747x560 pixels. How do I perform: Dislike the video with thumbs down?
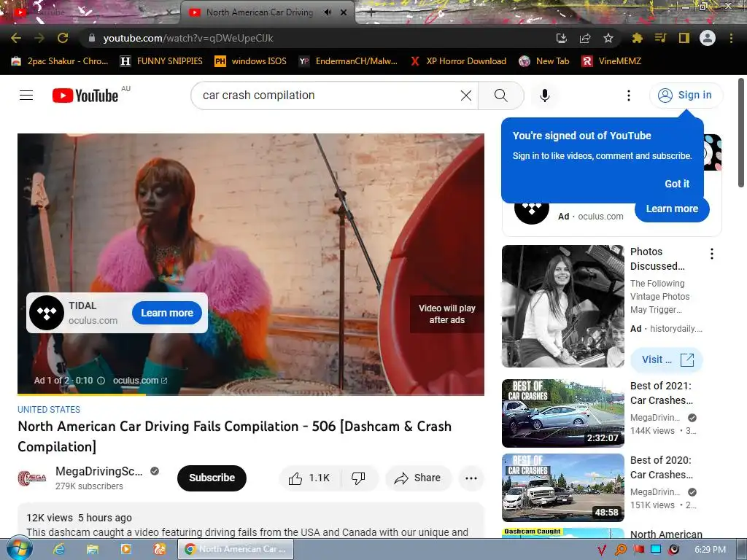point(358,478)
